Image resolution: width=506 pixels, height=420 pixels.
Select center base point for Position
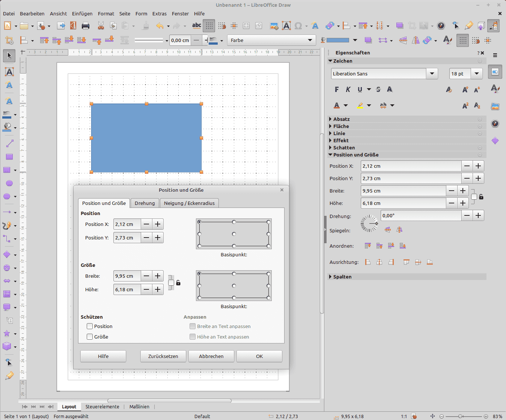click(234, 234)
